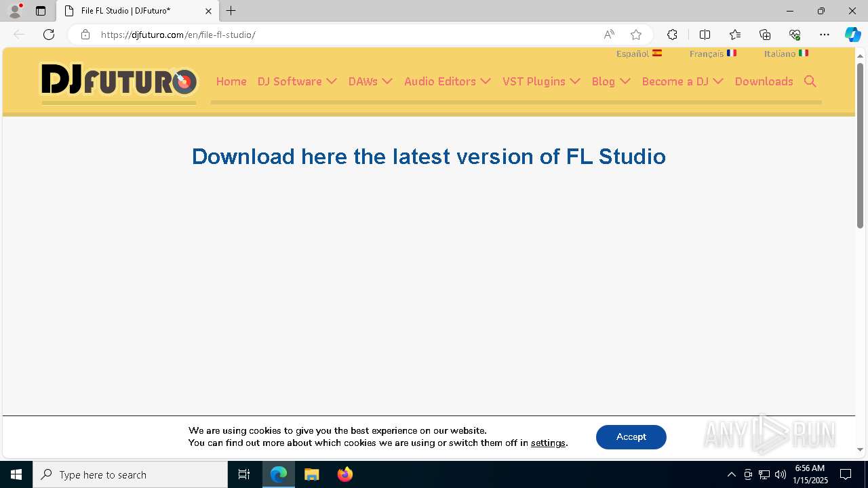Open the volume speaker tray icon

pos(781,474)
